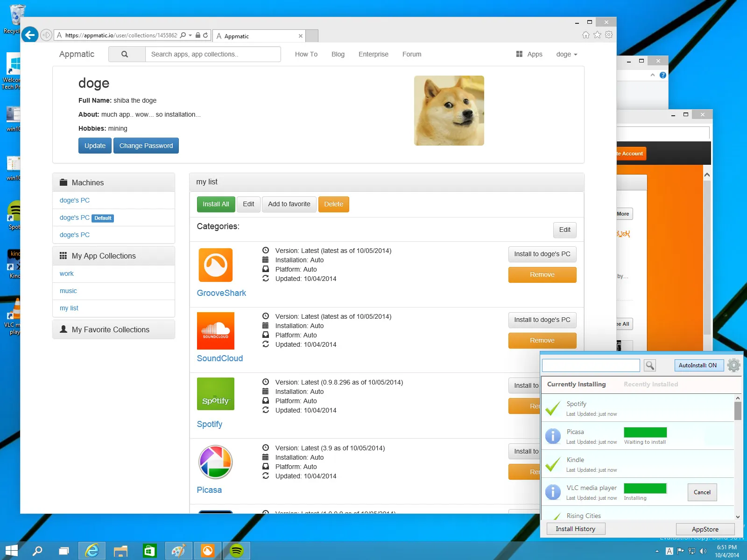Switch to the Recently Installed tab

click(650, 384)
